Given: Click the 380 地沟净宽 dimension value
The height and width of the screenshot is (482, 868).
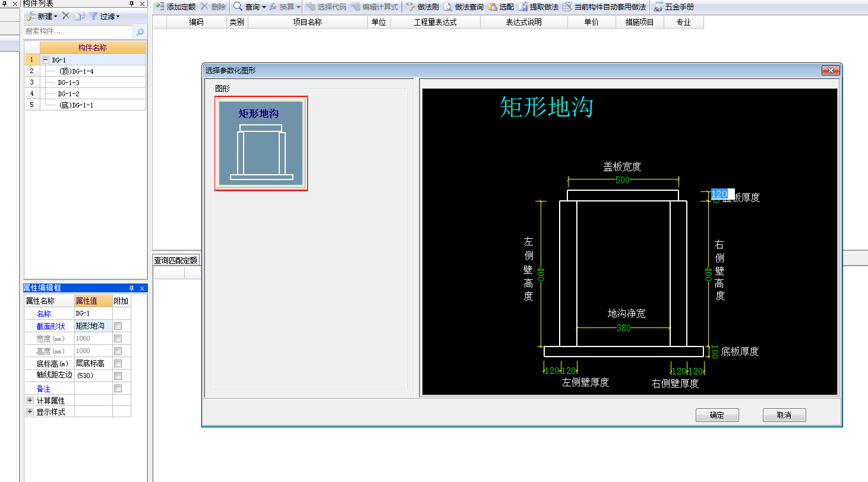Looking at the screenshot, I should pyautogui.click(x=623, y=328).
